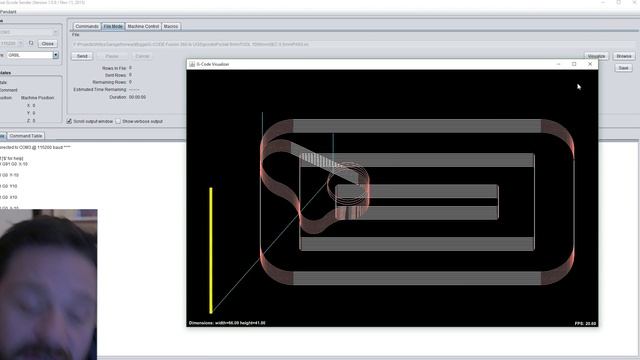The width and height of the screenshot is (640, 360).
Task: Minimize the main G-code Sender window
Action: [x=603, y=2]
